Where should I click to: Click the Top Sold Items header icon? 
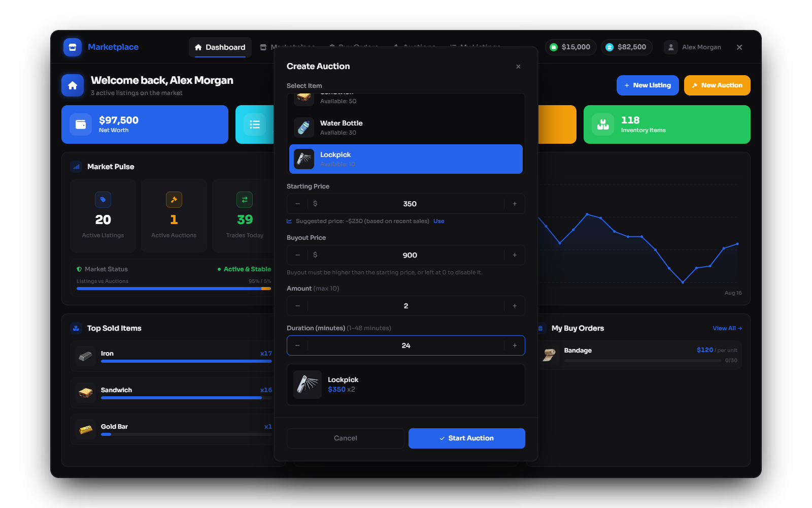click(x=76, y=328)
